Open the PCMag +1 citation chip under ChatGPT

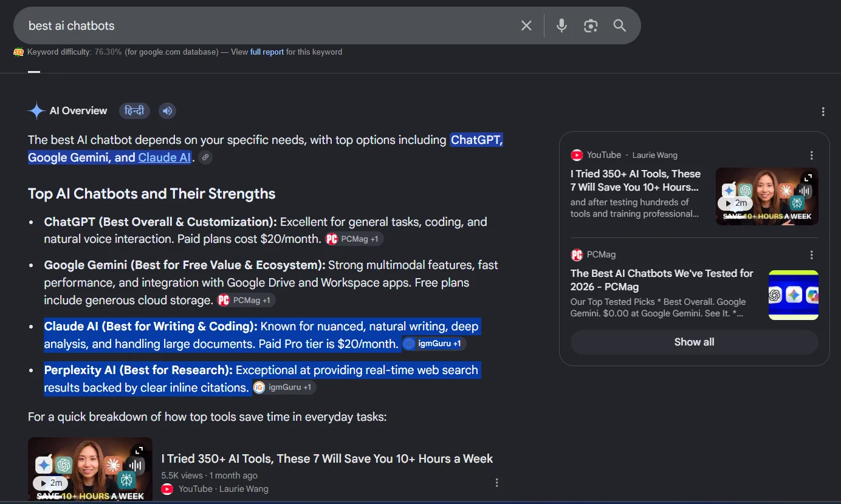354,239
